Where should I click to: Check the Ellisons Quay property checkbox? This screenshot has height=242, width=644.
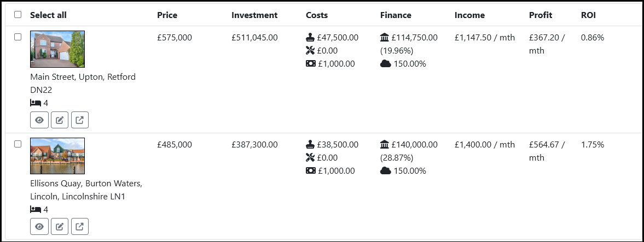pos(18,144)
